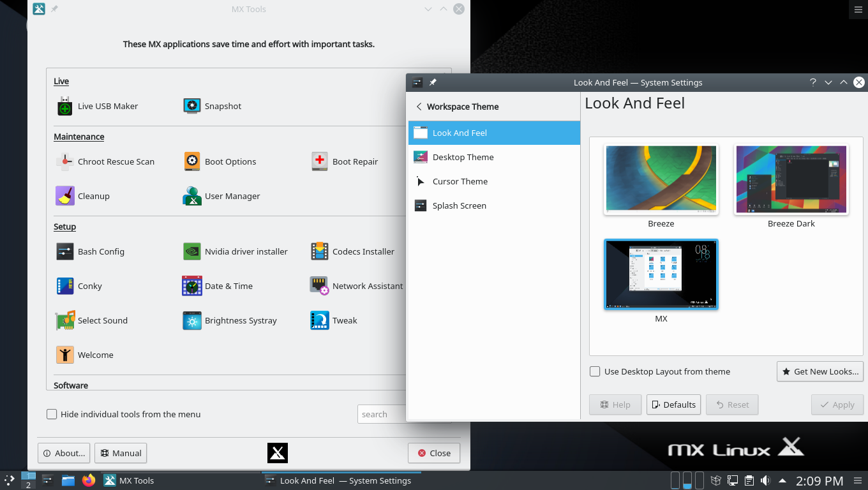Viewport: 868px width, 490px height.
Task: Toggle pin on the System Settings title bar
Action: point(433,82)
